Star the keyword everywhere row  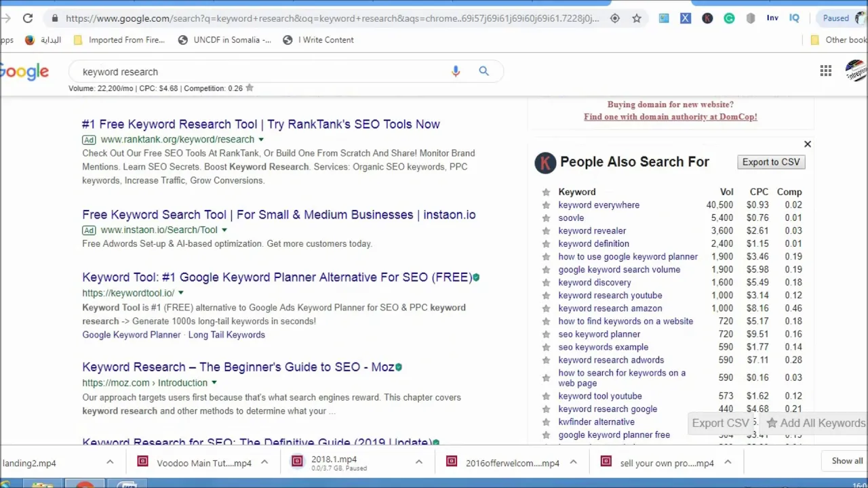pyautogui.click(x=546, y=205)
